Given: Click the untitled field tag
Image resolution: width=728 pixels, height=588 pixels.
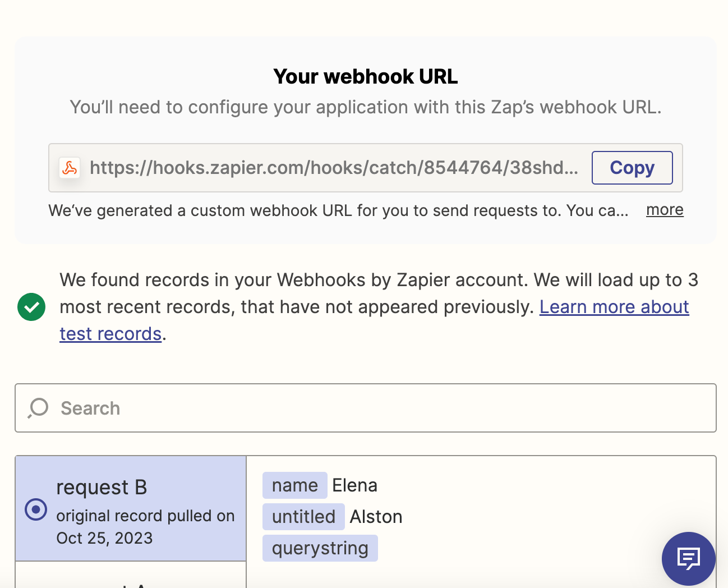Looking at the screenshot, I should tap(303, 517).
